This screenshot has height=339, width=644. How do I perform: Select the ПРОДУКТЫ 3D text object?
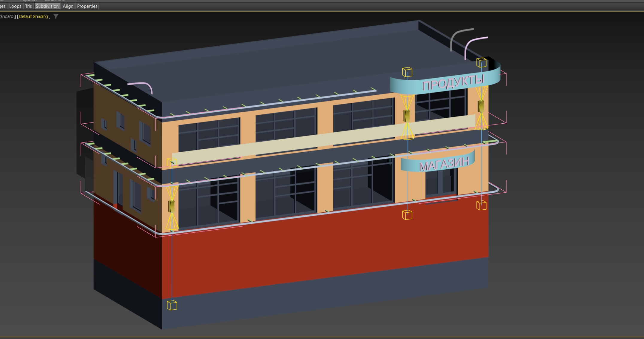pyautogui.click(x=453, y=83)
